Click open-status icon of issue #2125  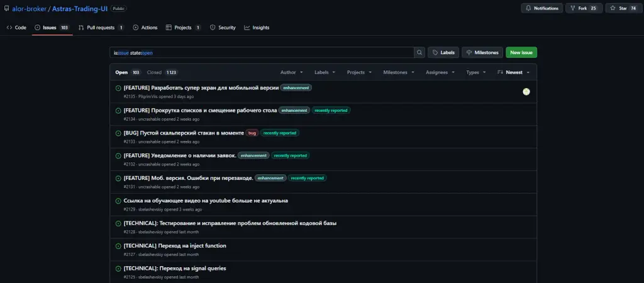pos(118,269)
